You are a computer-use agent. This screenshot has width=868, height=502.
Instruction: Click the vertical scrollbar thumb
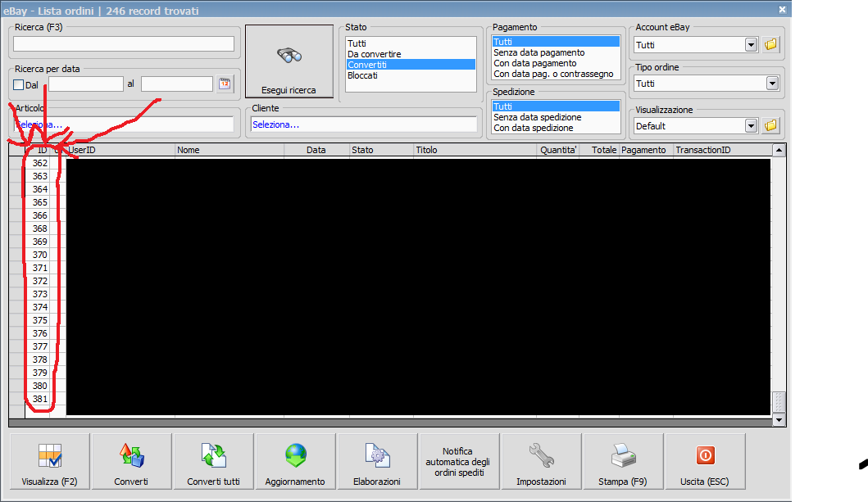[x=779, y=402]
